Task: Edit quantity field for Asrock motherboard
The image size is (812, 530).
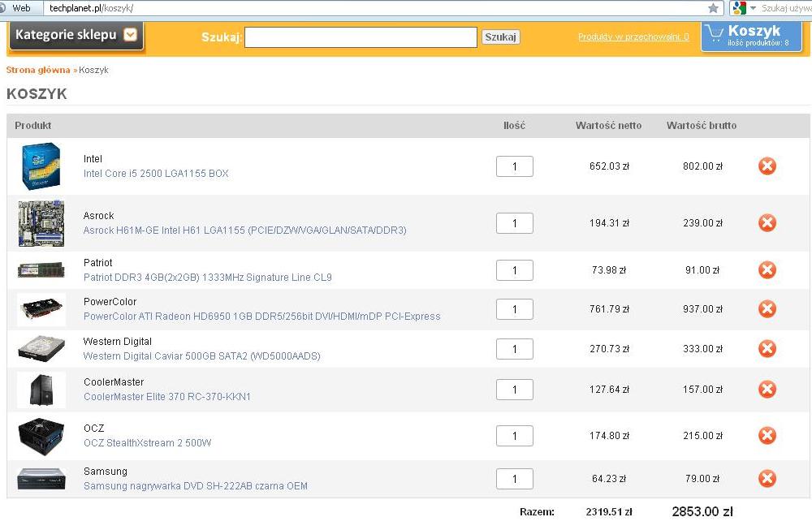Action: (514, 223)
